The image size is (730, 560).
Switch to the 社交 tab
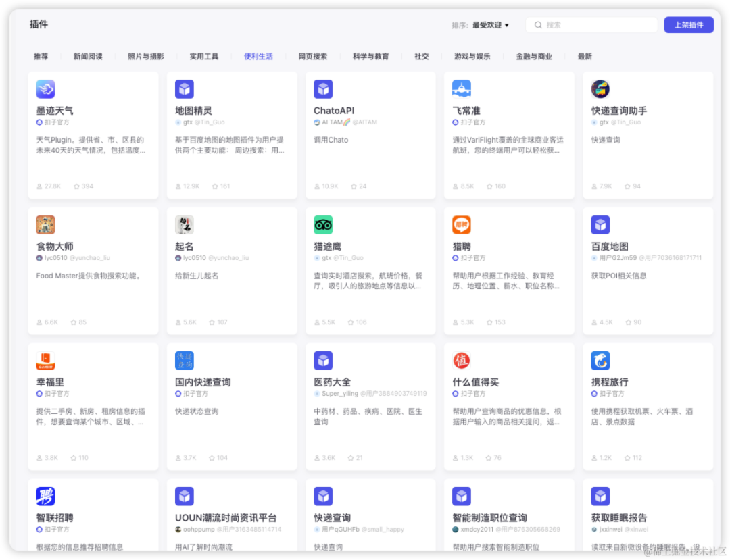click(421, 57)
